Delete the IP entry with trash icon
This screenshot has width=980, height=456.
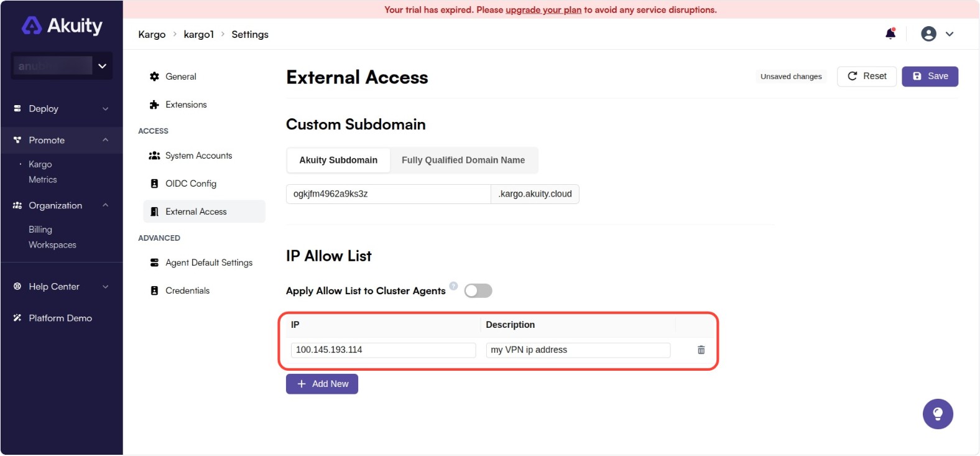tap(700, 350)
